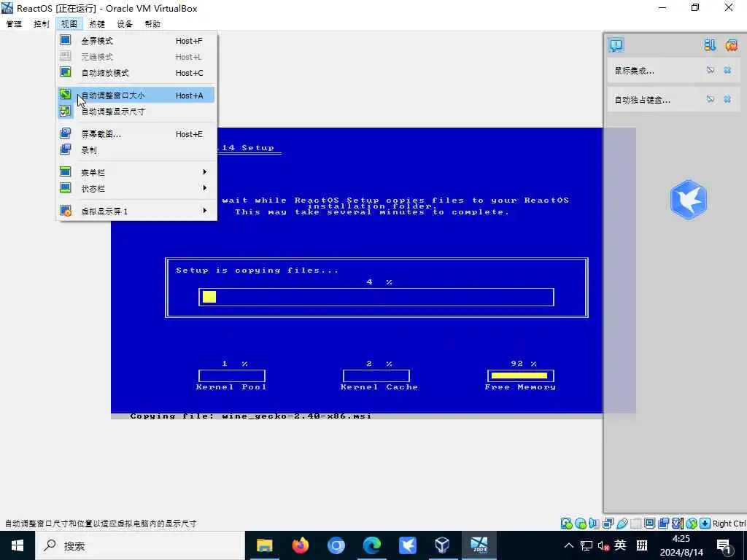Click the audio status bar indicator
The image size is (747, 560).
(594, 524)
